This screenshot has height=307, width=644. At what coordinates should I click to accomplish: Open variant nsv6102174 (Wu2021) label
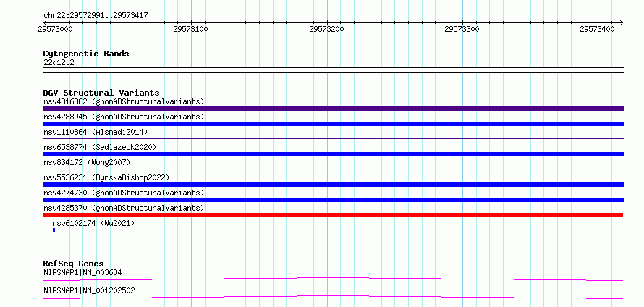[x=93, y=223]
